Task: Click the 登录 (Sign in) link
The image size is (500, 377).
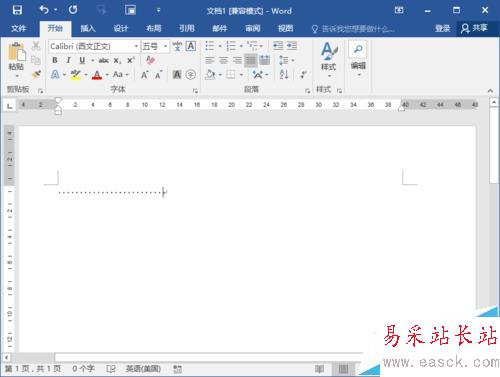Action: coord(443,28)
